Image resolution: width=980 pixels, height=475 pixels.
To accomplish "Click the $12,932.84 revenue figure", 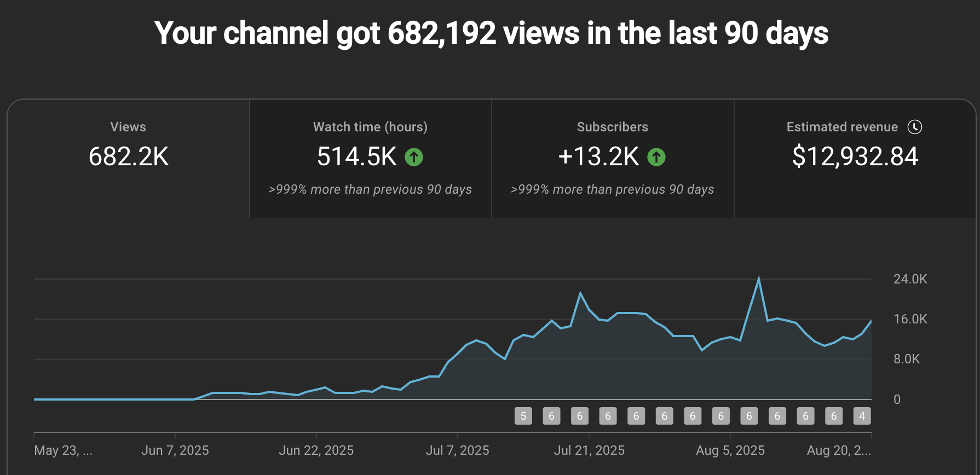I will click(855, 157).
